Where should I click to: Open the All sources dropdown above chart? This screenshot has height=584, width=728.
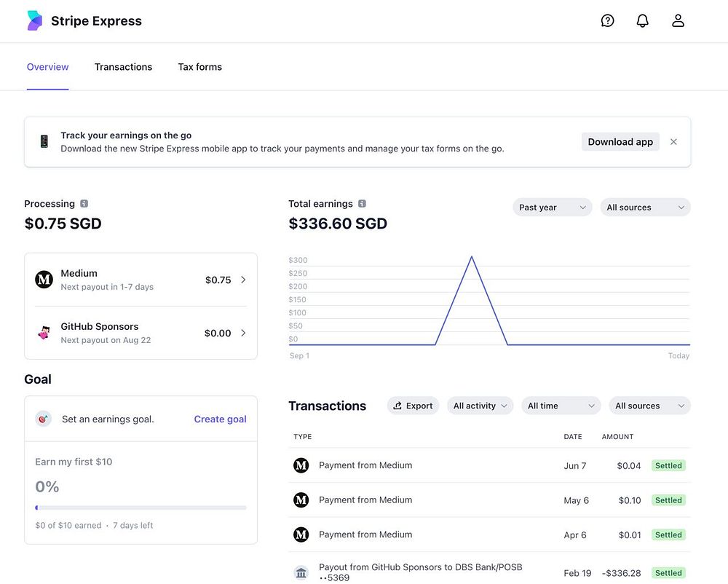pos(645,208)
